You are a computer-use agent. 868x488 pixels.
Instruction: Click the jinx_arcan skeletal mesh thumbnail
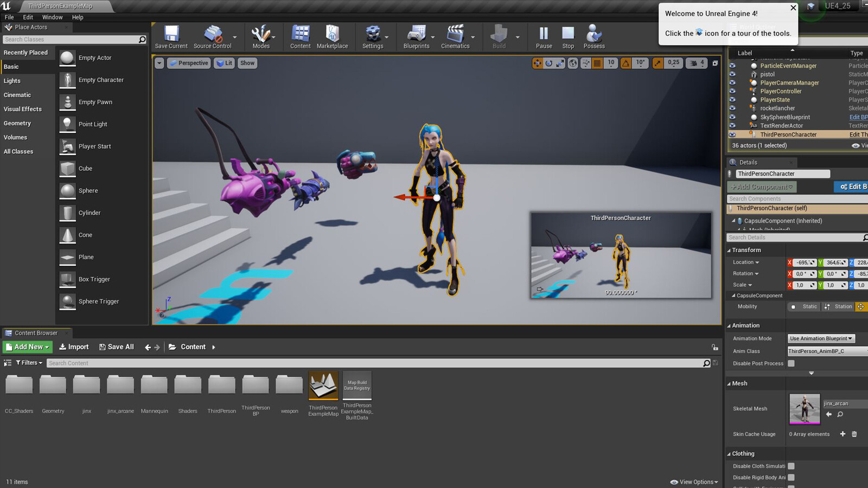click(x=805, y=409)
